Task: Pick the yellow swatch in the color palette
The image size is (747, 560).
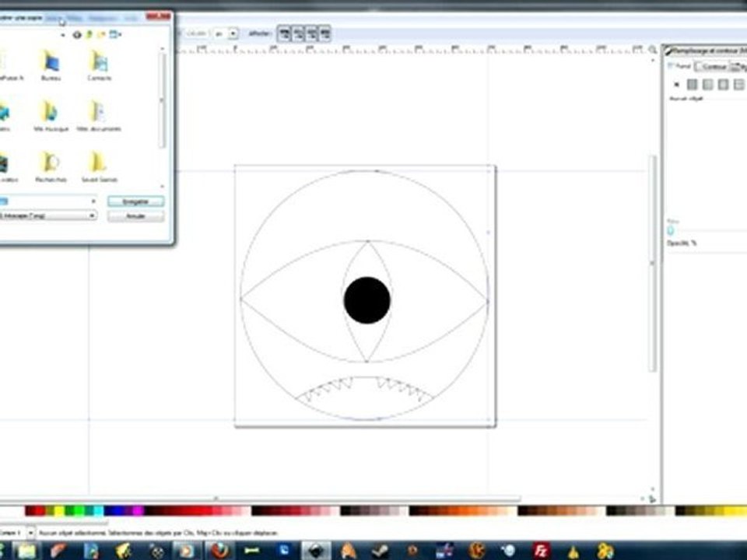Action: pos(59,511)
